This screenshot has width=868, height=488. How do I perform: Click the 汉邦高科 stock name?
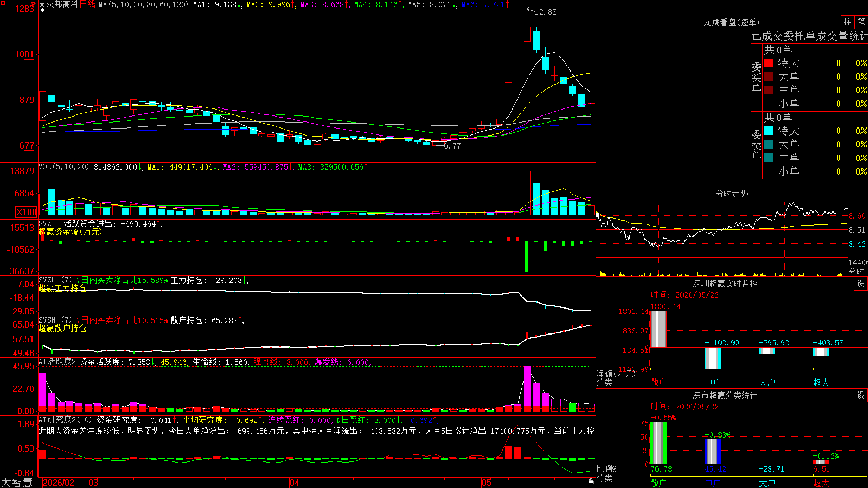(x=62, y=4)
